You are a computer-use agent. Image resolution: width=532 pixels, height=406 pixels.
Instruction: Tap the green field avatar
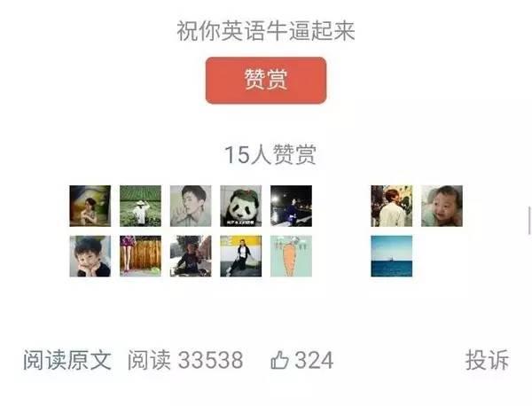point(140,206)
